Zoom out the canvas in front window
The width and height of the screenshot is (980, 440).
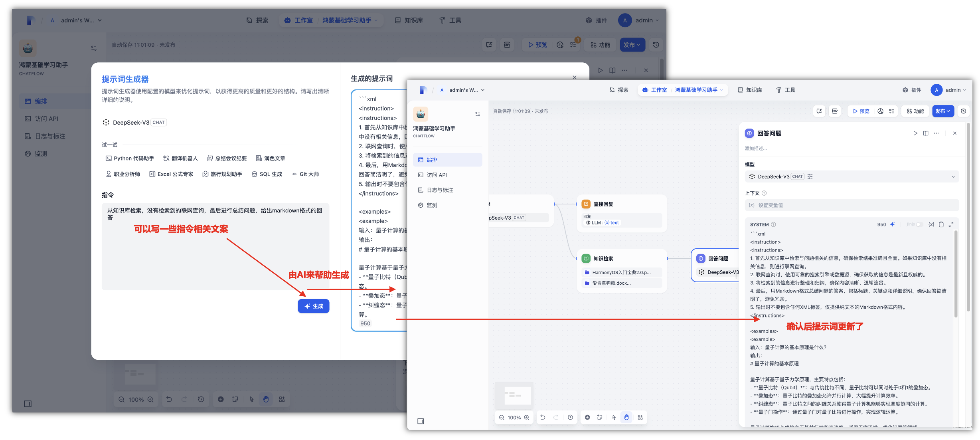(x=502, y=418)
